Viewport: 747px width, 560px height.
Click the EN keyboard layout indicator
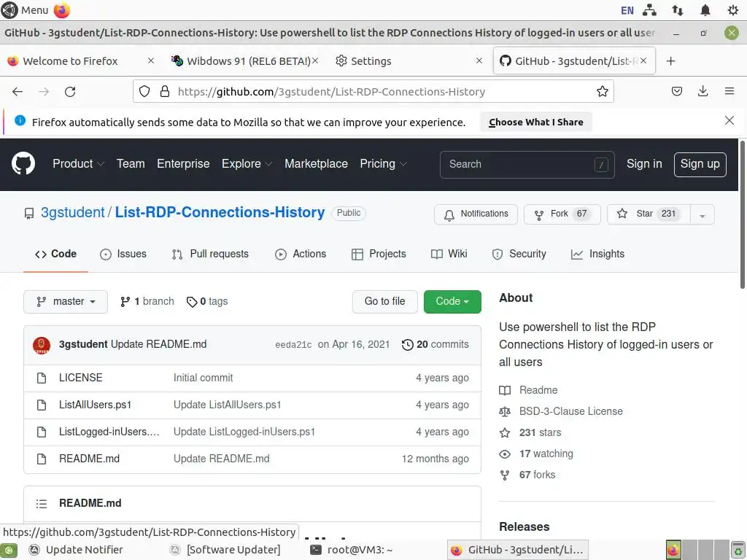coord(627,10)
